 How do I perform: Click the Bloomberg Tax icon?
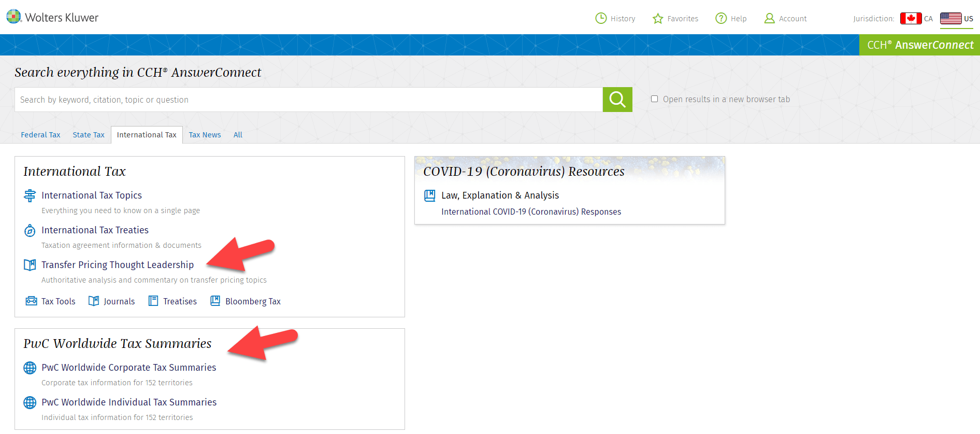(215, 301)
